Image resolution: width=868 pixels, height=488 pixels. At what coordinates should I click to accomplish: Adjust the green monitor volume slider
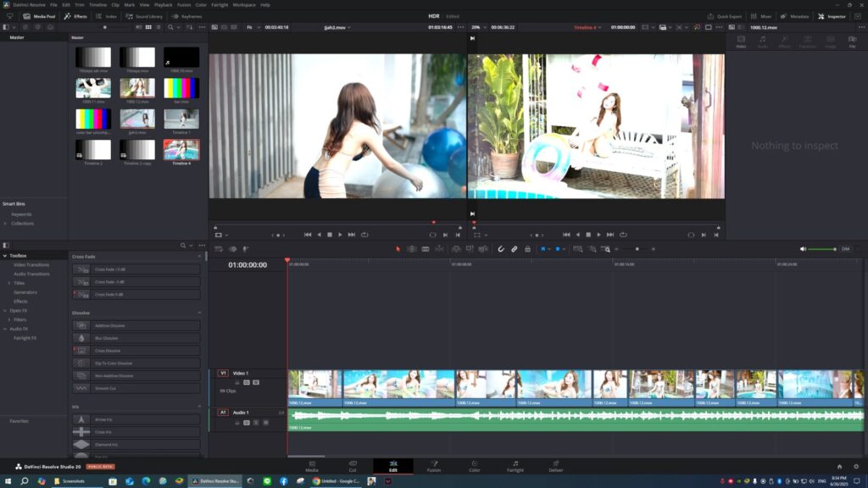(822, 249)
